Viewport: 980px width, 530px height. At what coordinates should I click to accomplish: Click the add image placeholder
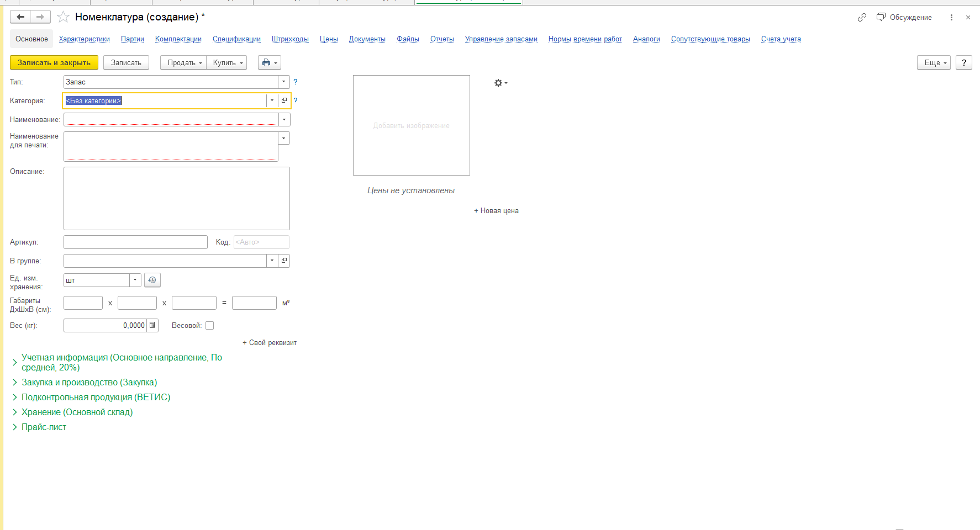[x=411, y=126]
